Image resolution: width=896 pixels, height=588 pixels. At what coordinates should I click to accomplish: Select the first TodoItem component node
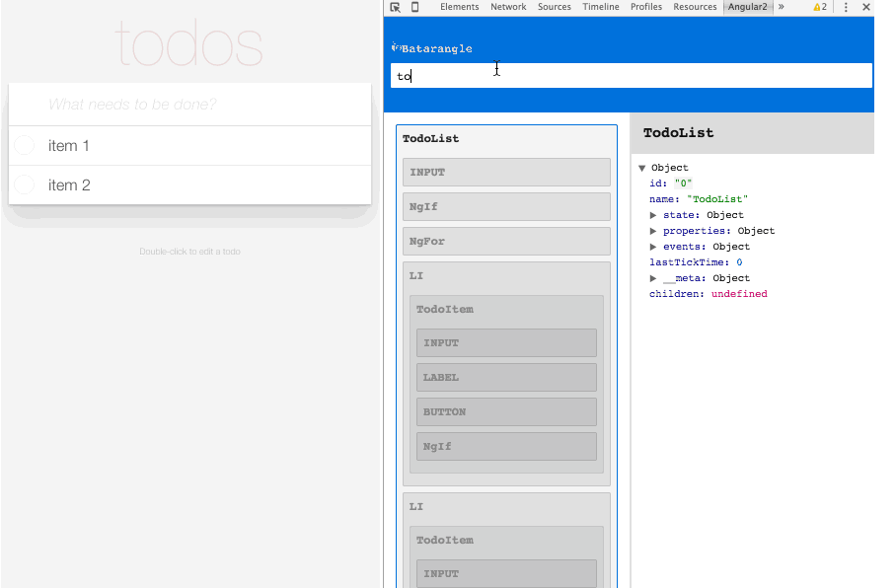pyautogui.click(x=445, y=309)
